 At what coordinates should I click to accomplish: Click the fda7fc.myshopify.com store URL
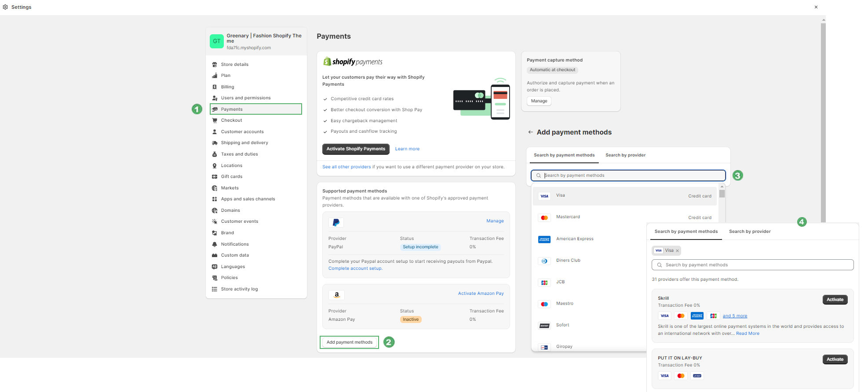248,48
